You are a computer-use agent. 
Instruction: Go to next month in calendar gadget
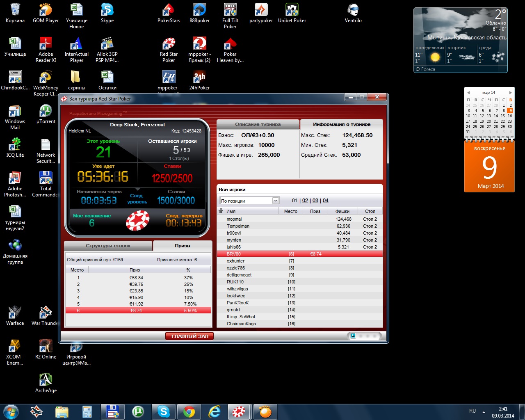pos(510,93)
